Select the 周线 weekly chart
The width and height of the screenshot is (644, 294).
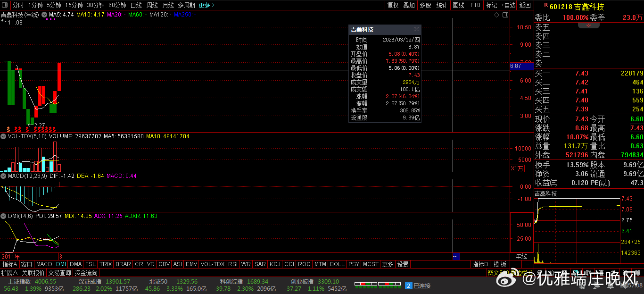152,5
